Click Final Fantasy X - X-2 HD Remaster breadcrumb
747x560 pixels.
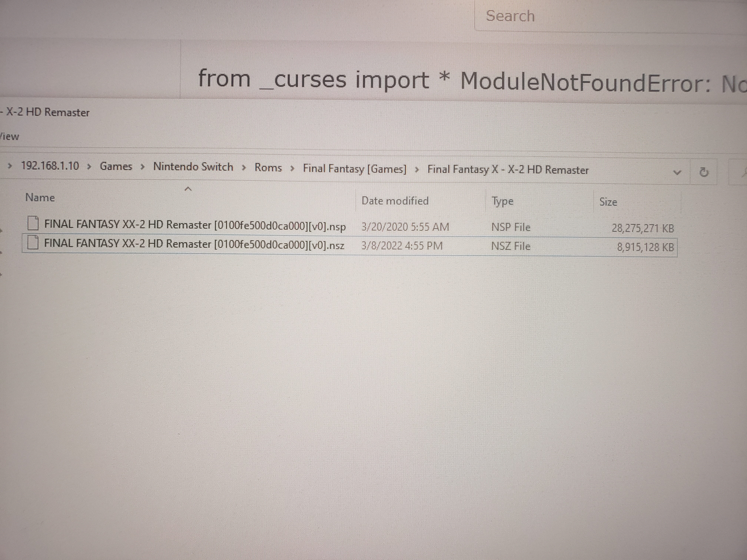coord(508,169)
